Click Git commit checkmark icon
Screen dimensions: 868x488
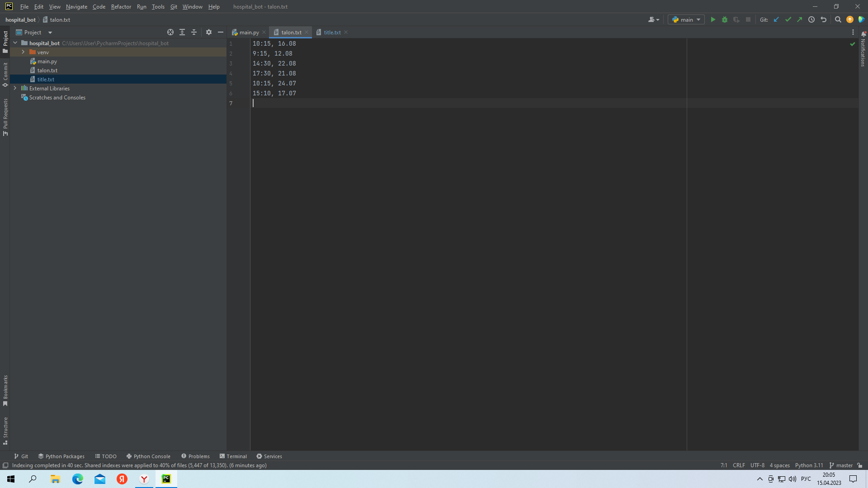[788, 19]
